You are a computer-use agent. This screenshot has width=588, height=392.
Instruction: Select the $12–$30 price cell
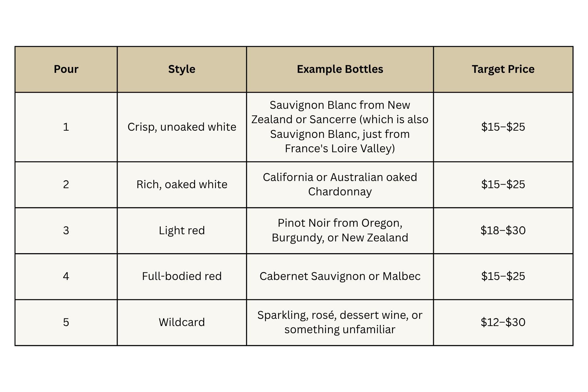coord(503,322)
